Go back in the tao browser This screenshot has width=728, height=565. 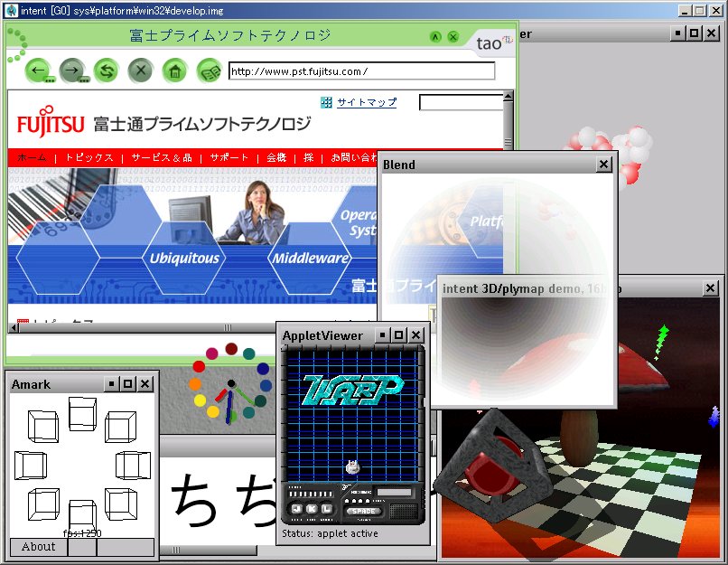click(x=39, y=71)
